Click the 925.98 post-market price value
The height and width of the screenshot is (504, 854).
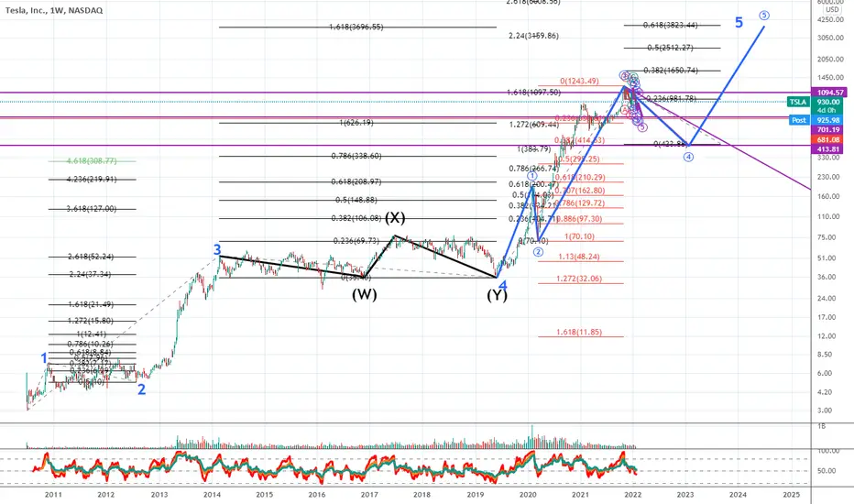click(x=827, y=120)
